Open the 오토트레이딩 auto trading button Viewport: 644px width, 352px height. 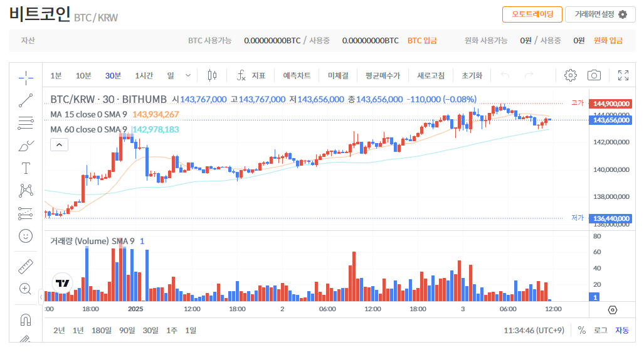click(532, 14)
